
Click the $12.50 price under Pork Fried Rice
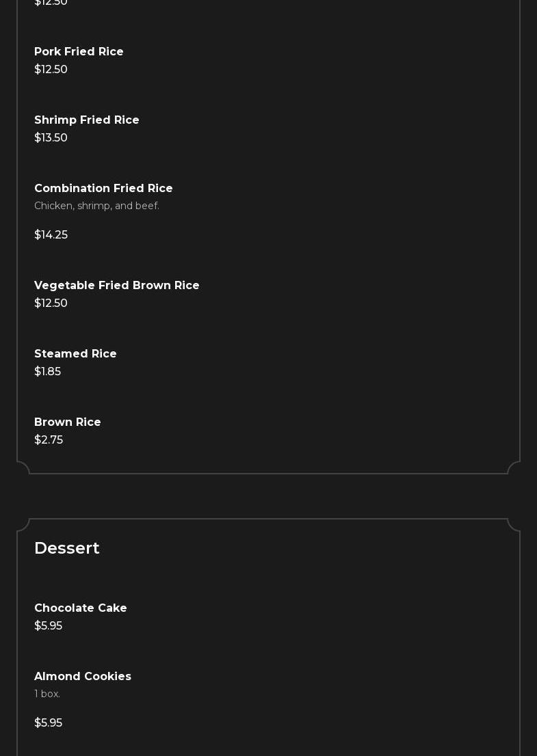[x=51, y=70]
